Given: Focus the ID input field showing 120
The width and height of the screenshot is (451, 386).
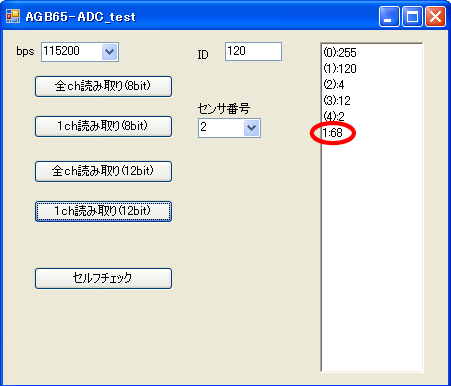Looking at the screenshot, I should click(x=253, y=51).
